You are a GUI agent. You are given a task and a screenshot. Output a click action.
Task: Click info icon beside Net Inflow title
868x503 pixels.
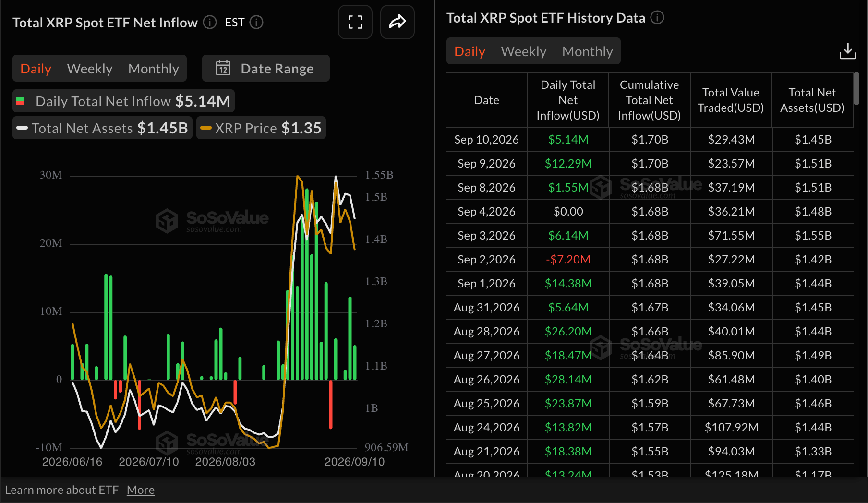pos(210,22)
